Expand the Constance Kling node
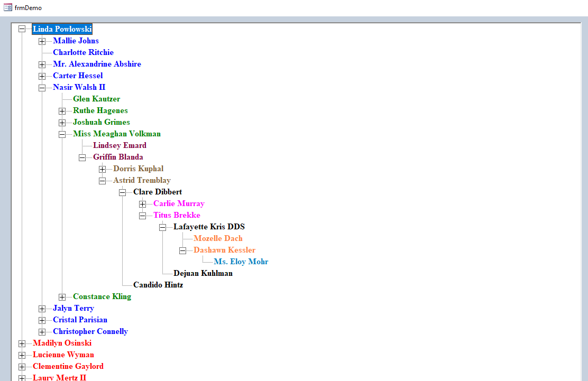 [x=62, y=297]
